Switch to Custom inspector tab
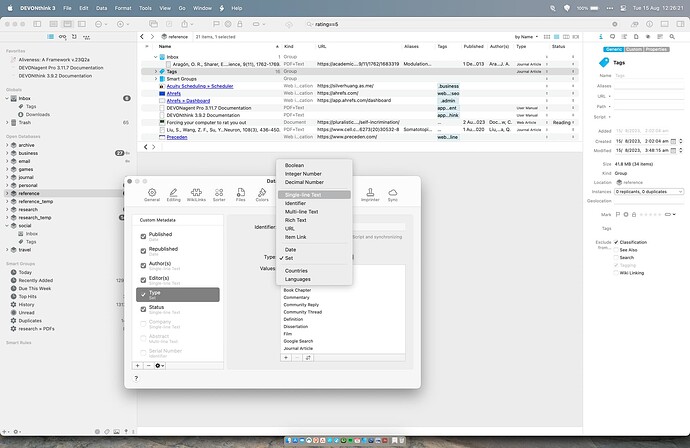The height and width of the screenshot is (448, 690). pyautogui.click(x=634, y=49)
